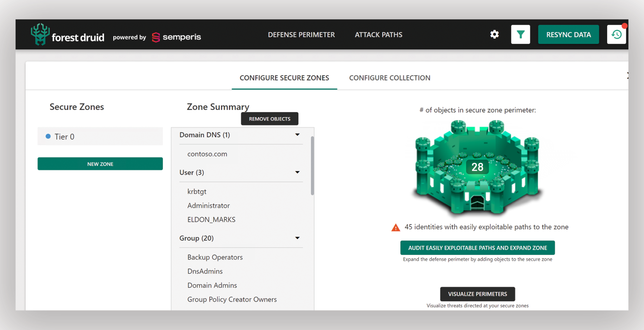
Task: Click the Resync Data button
Action: pos(568,35)
